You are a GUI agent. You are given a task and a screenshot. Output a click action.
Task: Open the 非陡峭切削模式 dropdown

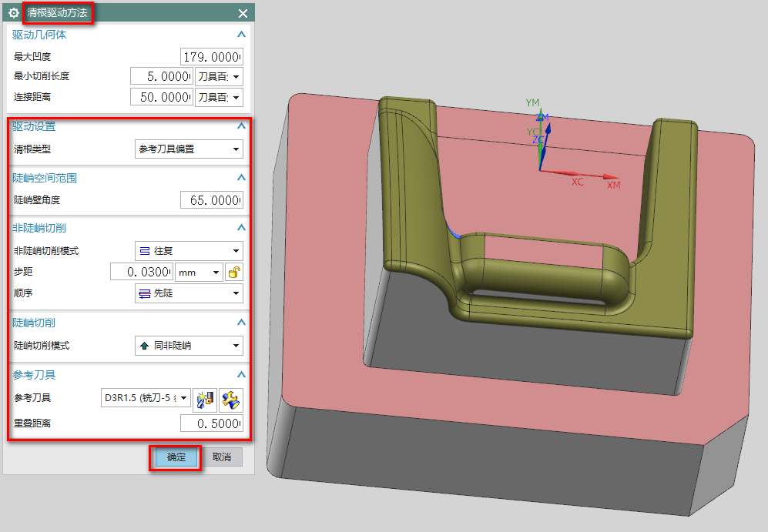coord(189,251)
